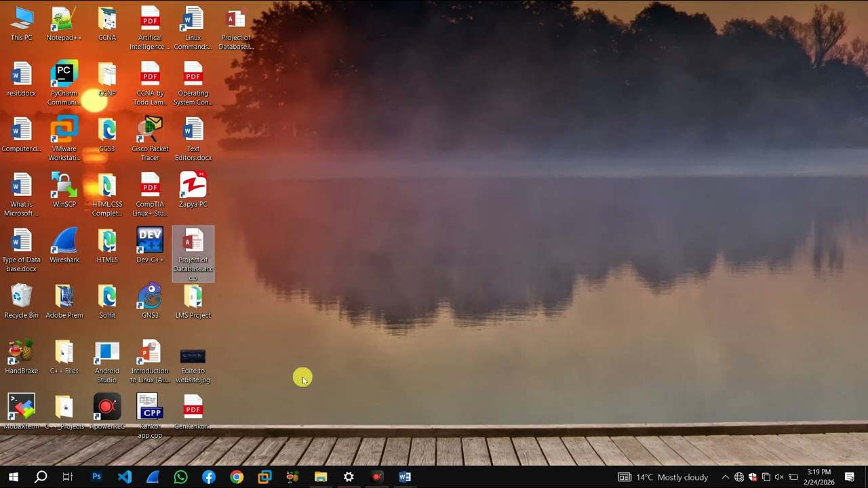The width and height of the screenshot is (868, 488).
Task: Launch HandBrake desktop shortcut
Action: click(22, 358)
